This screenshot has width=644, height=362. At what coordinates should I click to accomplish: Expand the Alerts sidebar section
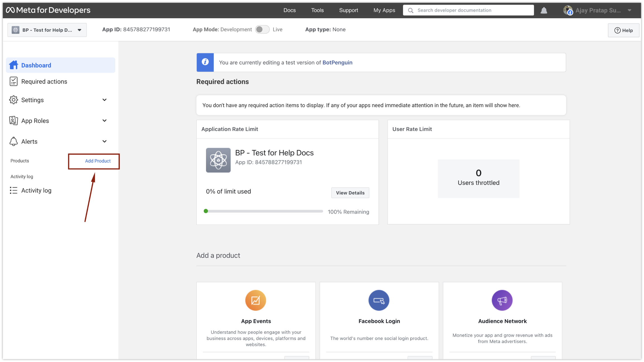[x=104, y=141]
